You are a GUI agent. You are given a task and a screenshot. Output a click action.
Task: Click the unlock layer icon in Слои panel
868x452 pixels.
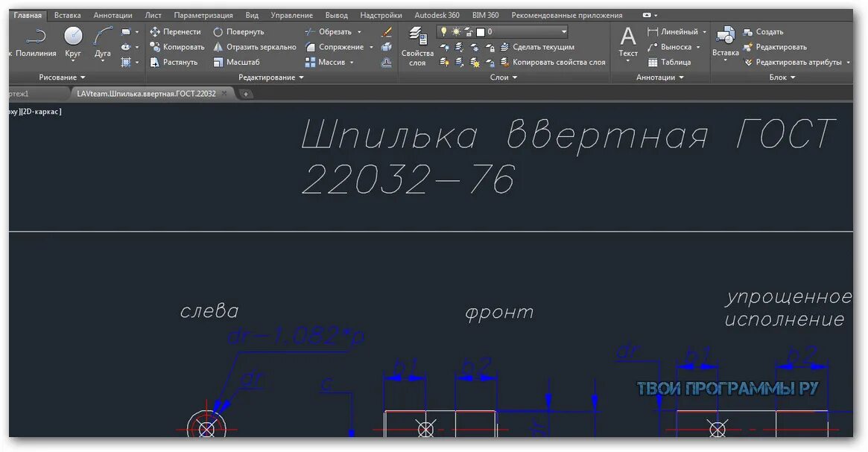(x=490, y=63)
